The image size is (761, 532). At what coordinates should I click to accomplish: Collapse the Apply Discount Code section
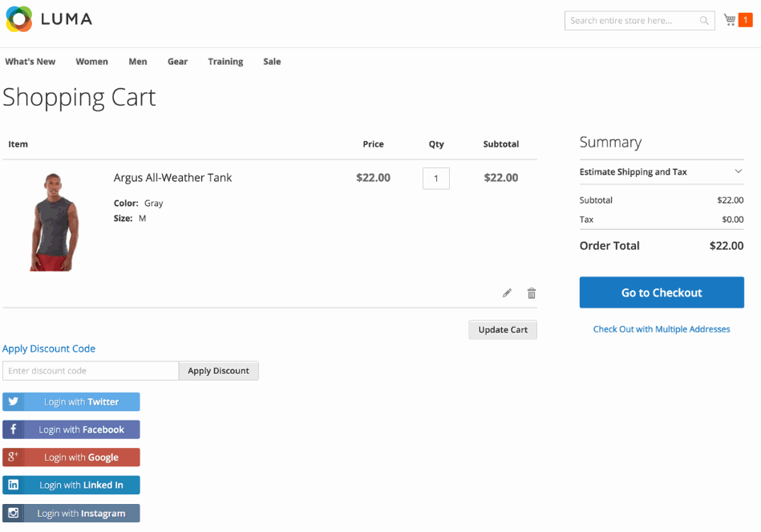[x=49, y=349]
